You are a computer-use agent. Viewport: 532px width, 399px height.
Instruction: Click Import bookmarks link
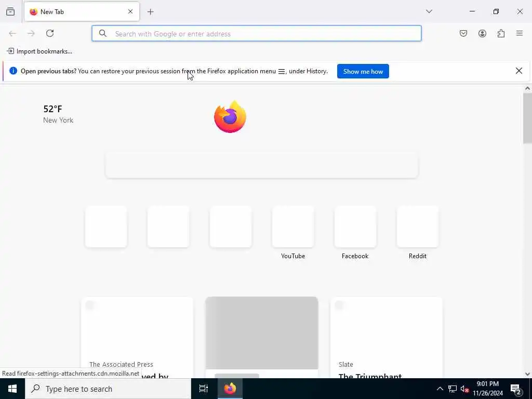coord(39,51)
